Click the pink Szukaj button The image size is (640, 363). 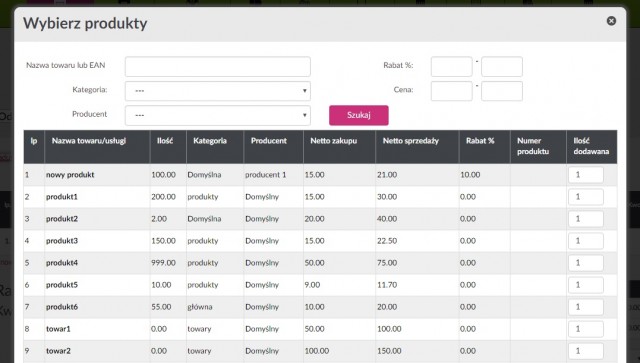point(359,115)
